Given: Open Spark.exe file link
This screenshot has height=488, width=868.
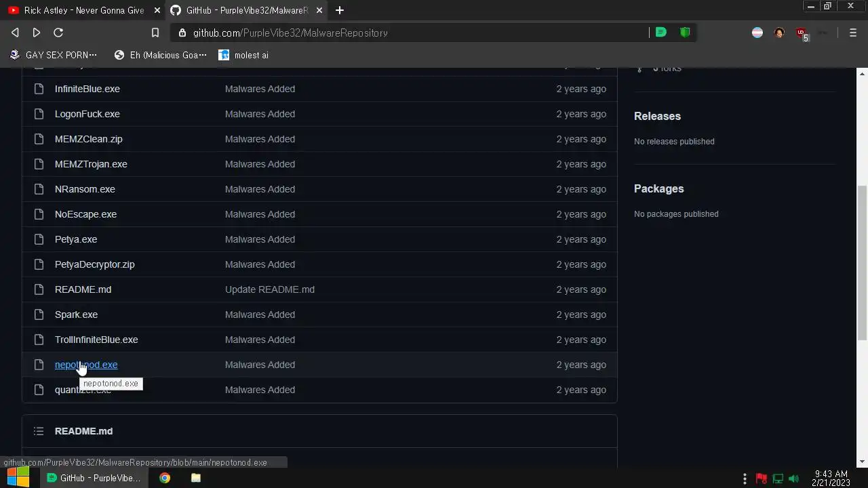Looking at the screenshot, I should click(x=76, y=314).
